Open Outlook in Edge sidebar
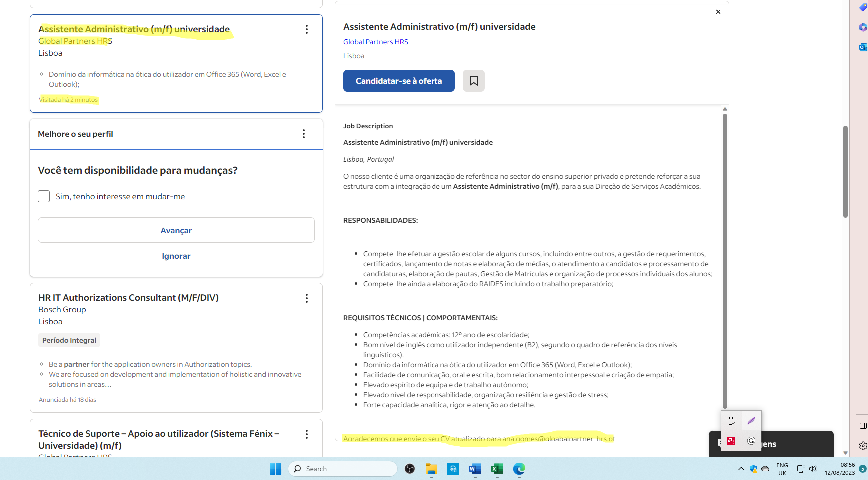Screen dimensions: 868x480 pos(863,47)
